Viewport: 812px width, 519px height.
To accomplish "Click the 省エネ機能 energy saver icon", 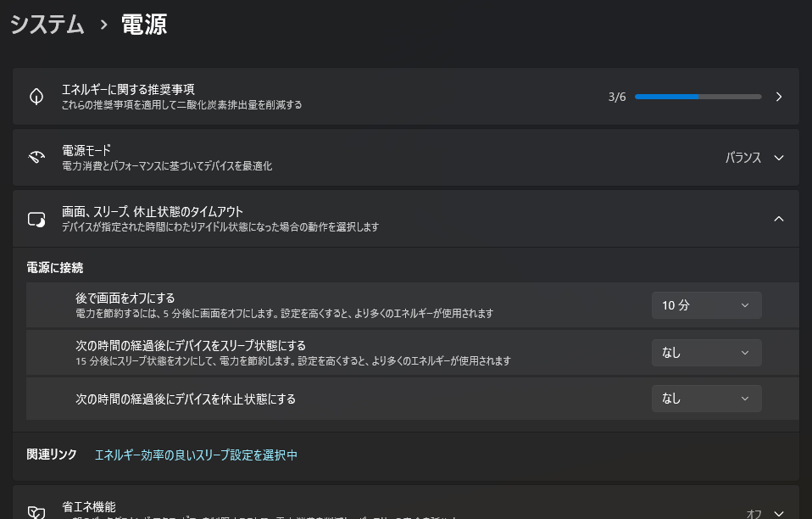I will (x=36, y=512).
